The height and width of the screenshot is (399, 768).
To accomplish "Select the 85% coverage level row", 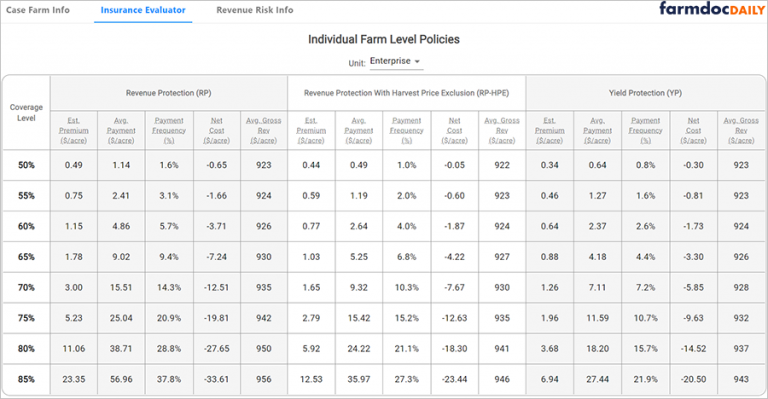I will (384, 379).
